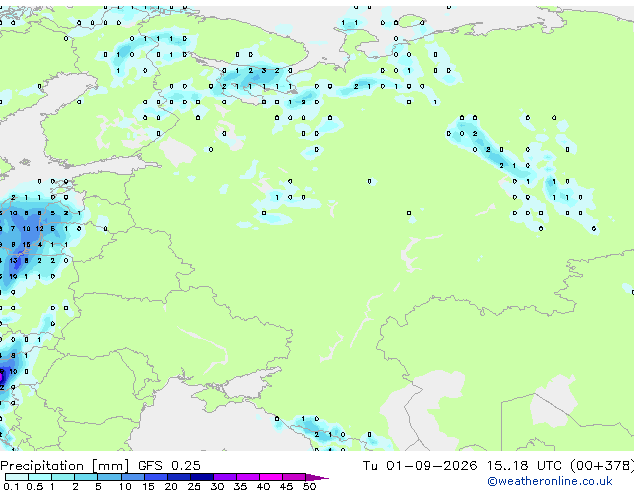Click the 15-20 mm blue legend swatch

(156, 477)
